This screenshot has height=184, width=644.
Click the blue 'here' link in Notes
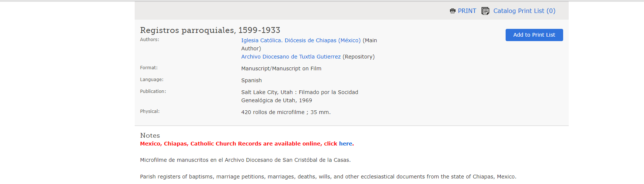345,144
